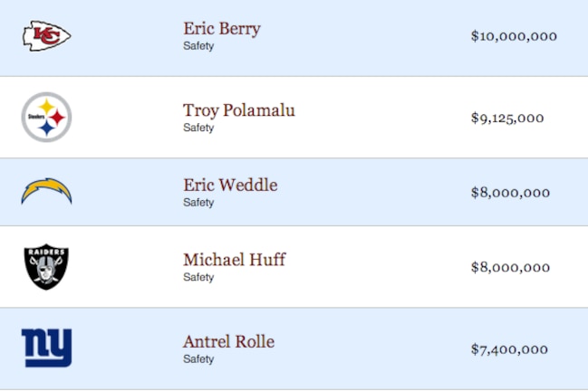Click the $7,400,000 salary value
This screenshot has height=391, width=588.
(509, 349)
